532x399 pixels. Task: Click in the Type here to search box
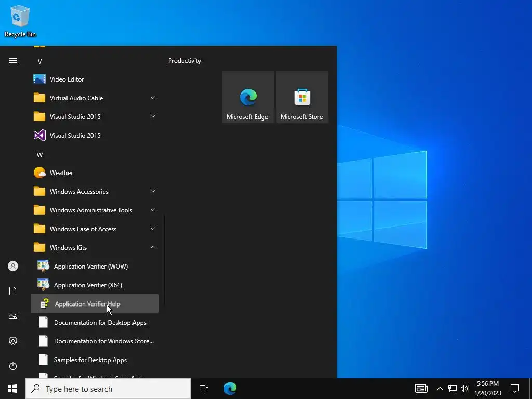pyautogui.click(x=108, y=389)
